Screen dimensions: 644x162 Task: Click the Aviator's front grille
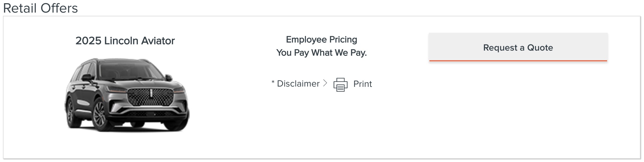click(151, 97)
